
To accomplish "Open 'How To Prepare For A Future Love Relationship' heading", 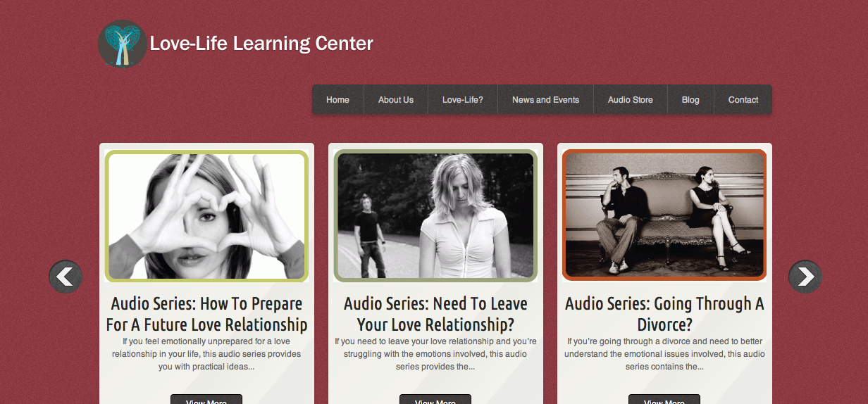I will pos(206,314).
